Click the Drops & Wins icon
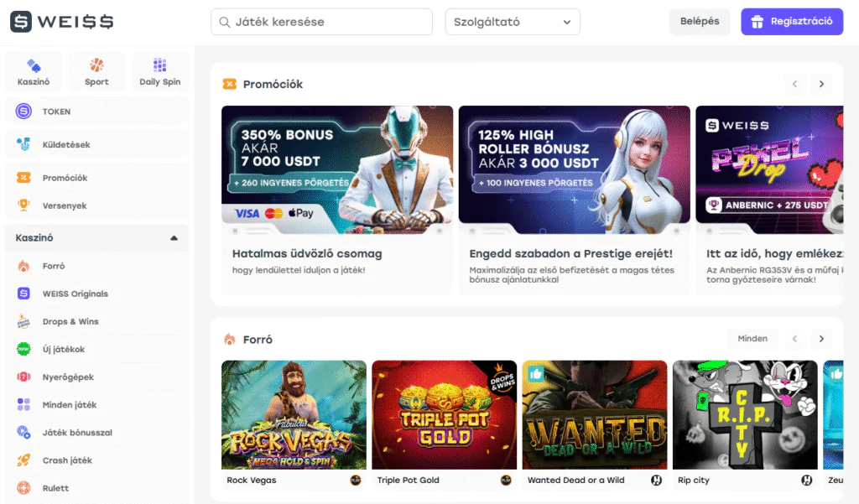This screenshot has height=504, width=859. point(23,321)
